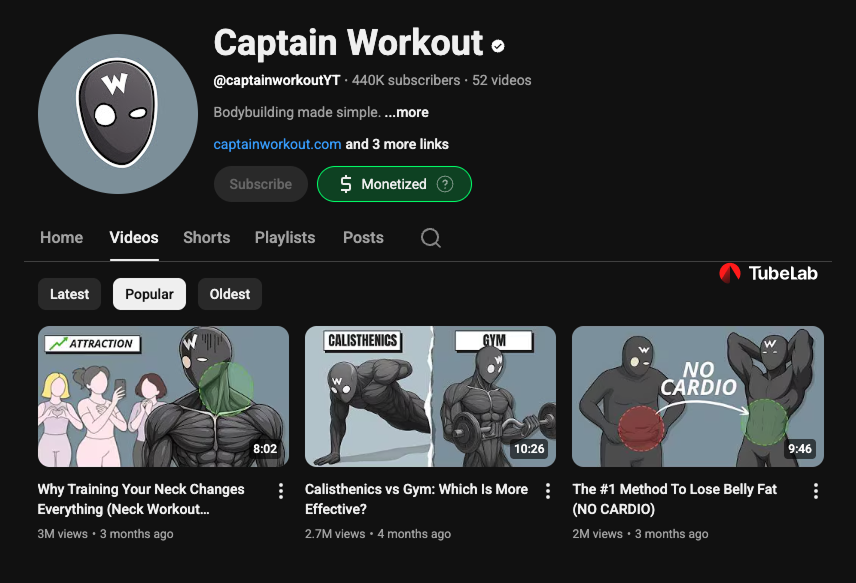
Task: Open Calisthenics vs Gym: Which Is More Effective title
Action: click(x=417, y=499)
